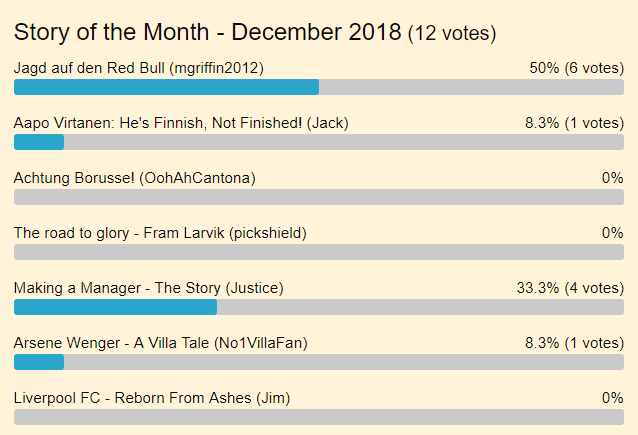Open Arsene Wenger - A Villa Tale
The width and height of the screenshot is (638, 435).
[x=161, y=343]
